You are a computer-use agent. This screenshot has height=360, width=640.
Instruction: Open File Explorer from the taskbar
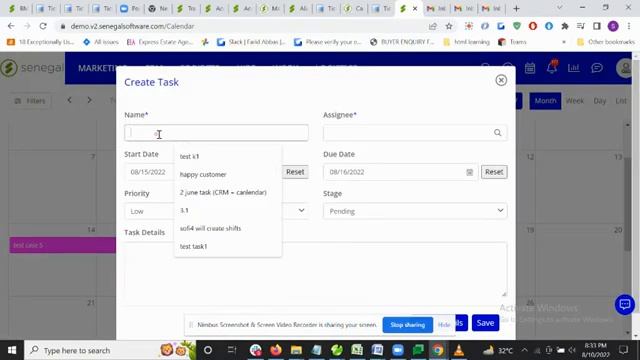pyautogui.click(x=296, y=350)
